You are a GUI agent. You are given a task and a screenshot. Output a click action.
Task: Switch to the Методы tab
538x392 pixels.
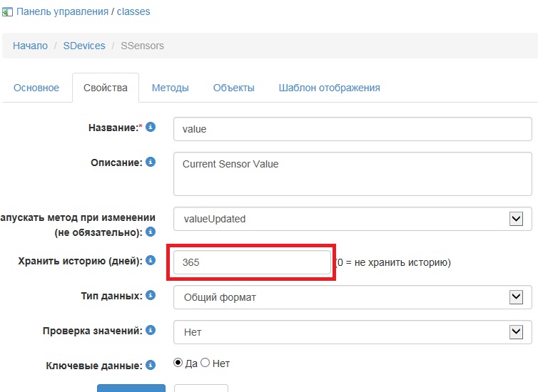(170, 88)
